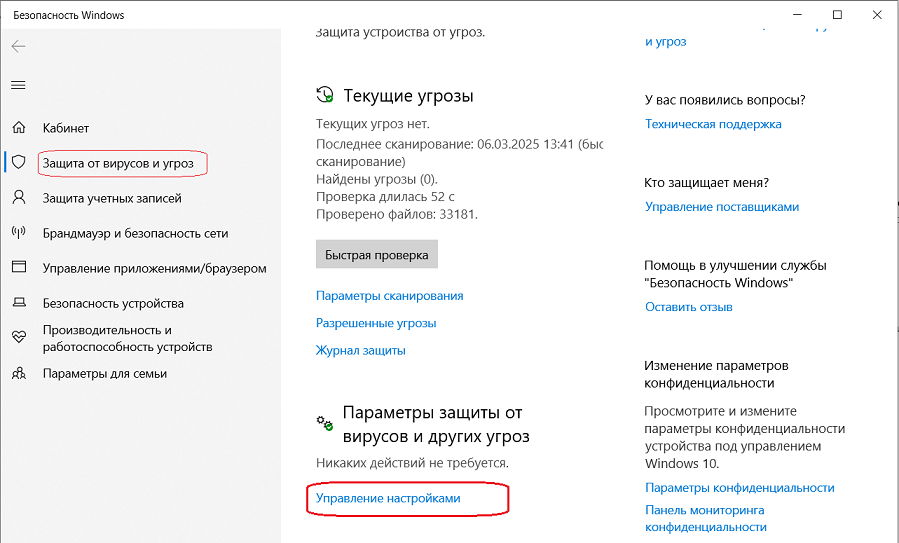The height and width of the screenshot is (543, 899).
Task: Click Оставить отзыв feedback link
Action: click(x=688, y=307)
